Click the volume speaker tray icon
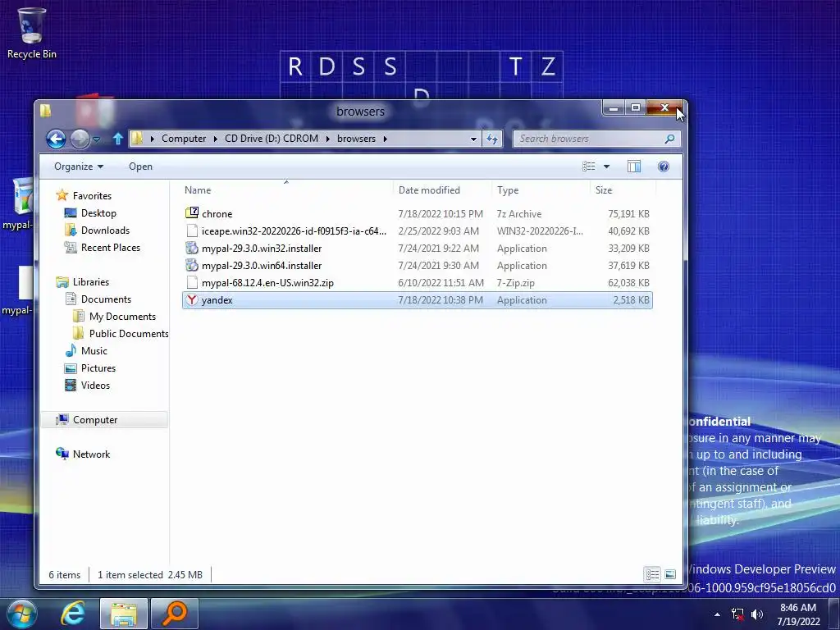Image resolution: width=840 pixels, height=630 pixels. (x=757, y=614)
